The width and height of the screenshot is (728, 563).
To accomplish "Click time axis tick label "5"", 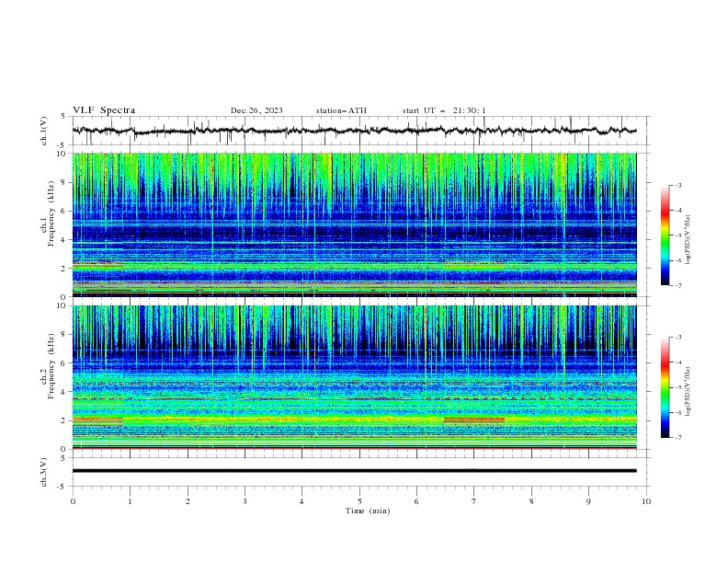I will (359, 501).
